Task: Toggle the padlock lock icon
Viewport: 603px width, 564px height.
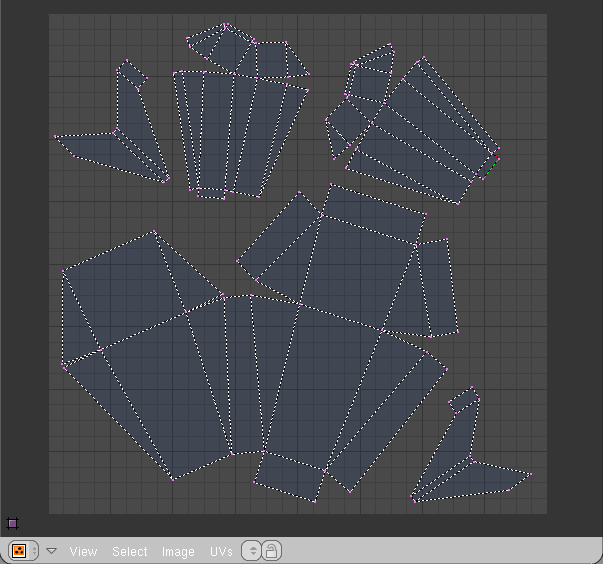Action: tap(272, 551)
